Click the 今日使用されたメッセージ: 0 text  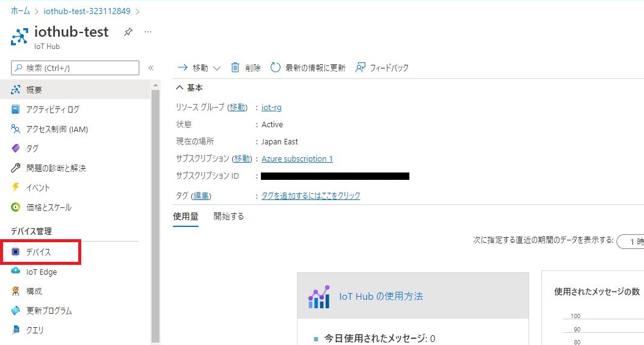coord(379,338)
